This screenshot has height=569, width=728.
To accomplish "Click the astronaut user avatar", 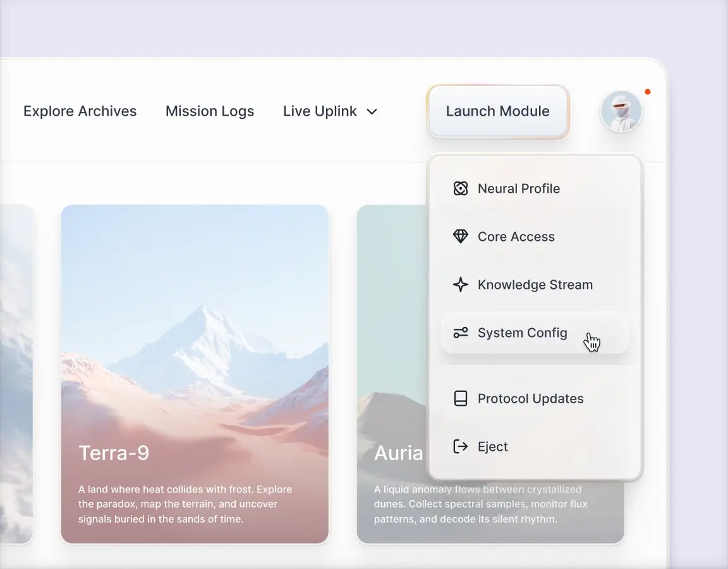I will tap(621, 111).
